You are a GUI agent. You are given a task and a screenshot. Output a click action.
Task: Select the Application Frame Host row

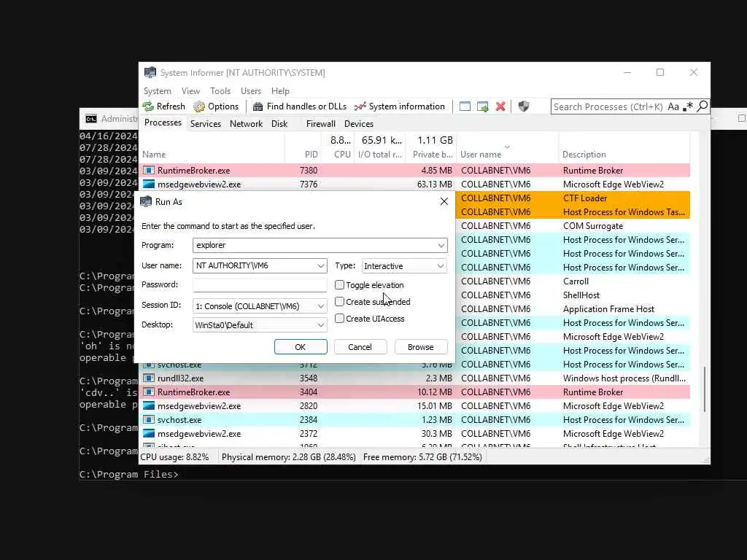click(573, 309)
